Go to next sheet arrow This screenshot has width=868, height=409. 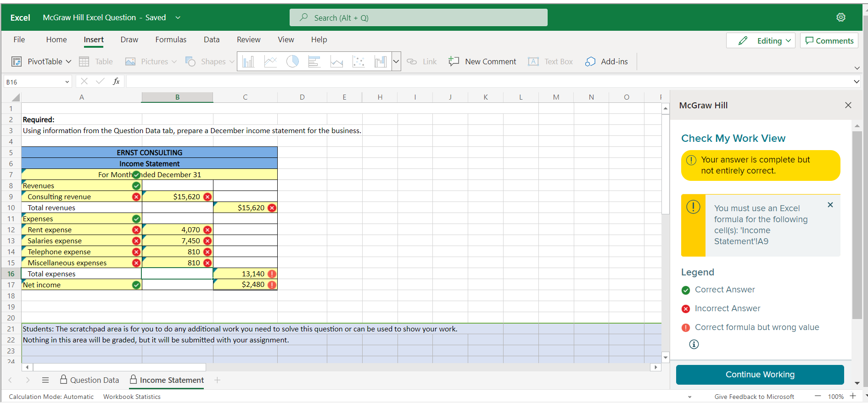coord(28,380)
